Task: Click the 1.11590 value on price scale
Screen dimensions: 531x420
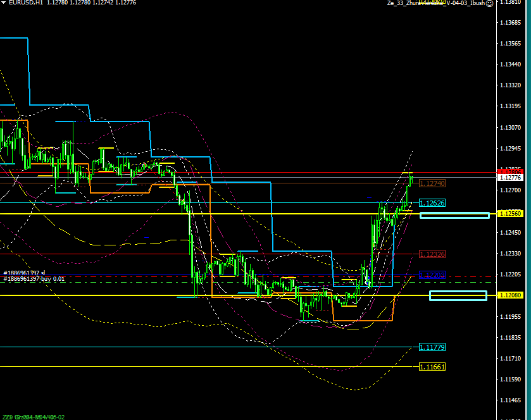Action: [x=510, y=379]
